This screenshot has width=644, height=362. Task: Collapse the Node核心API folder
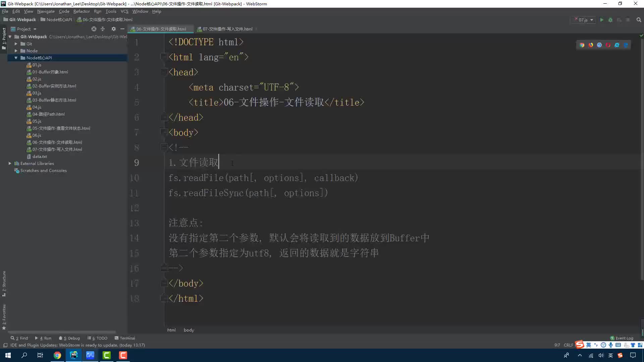16,58
